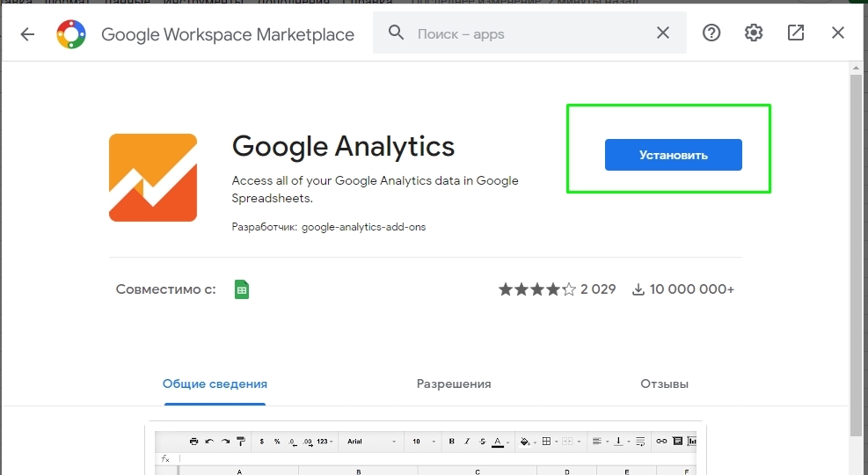Click the formula 'fx' bar in preview
868x475 pixels.
pyautogui.click(x=425, y=458)
